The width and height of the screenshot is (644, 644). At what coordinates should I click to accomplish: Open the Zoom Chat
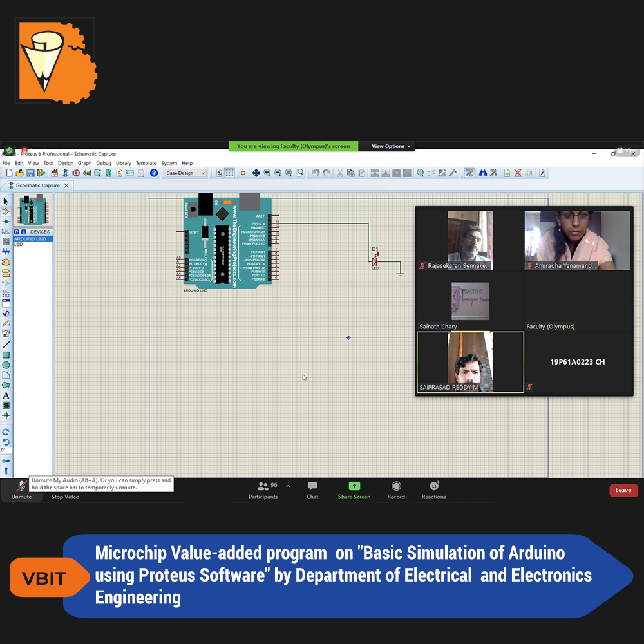click(312, 490)
